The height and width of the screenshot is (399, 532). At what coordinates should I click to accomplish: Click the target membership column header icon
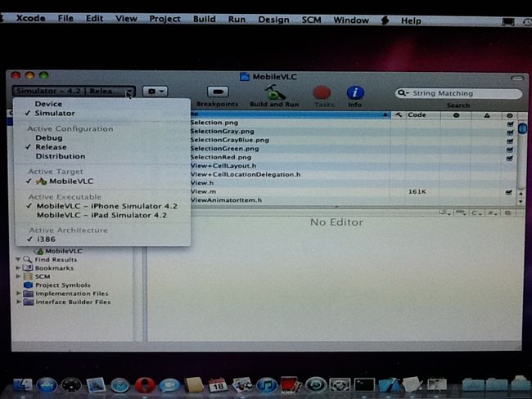pos(510,115)
